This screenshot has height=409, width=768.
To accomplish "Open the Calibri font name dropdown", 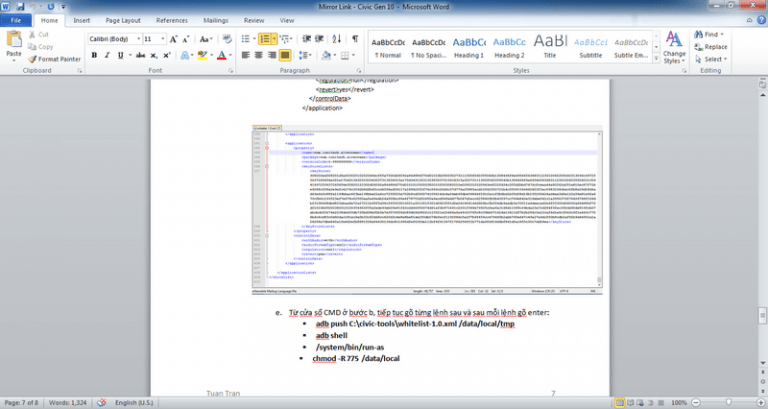I will 112,38.
